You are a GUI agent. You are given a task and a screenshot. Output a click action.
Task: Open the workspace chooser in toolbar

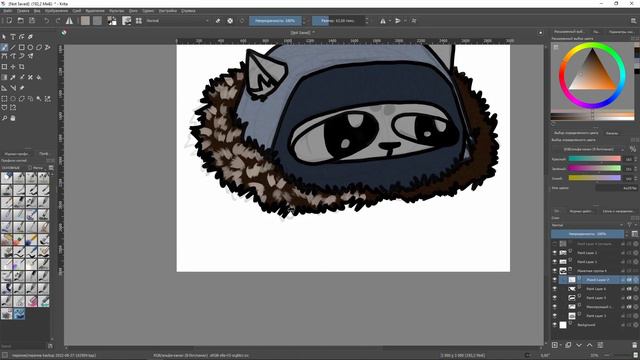coord(633,20)
